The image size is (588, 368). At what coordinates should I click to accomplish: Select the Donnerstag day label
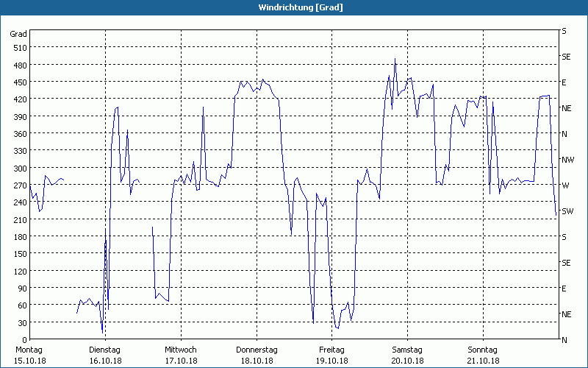click(x=257, y=350)
